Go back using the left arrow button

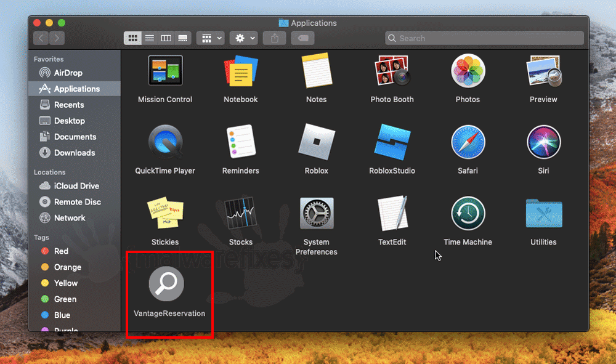tap(41, 38)
